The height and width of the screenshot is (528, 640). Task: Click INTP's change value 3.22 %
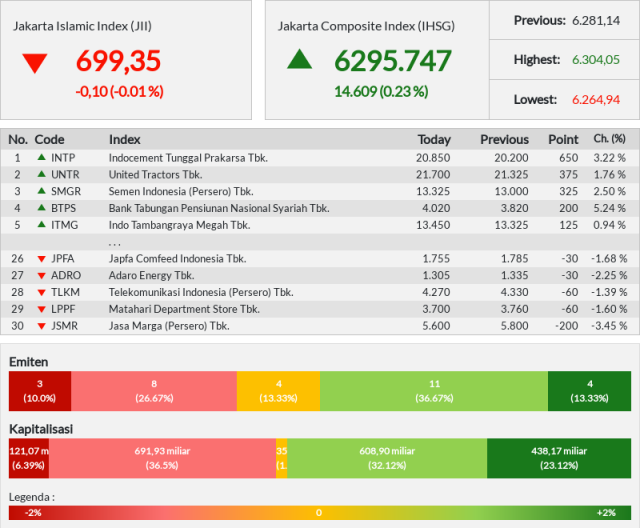609,158
